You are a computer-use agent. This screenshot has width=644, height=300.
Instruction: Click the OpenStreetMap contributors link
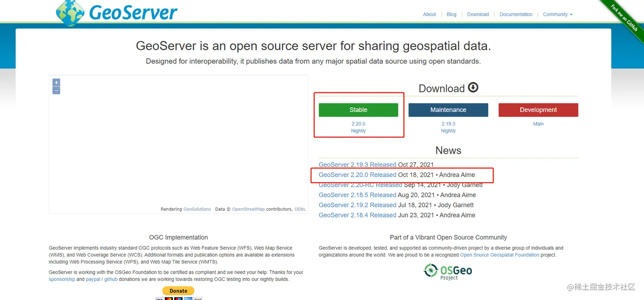248,209
